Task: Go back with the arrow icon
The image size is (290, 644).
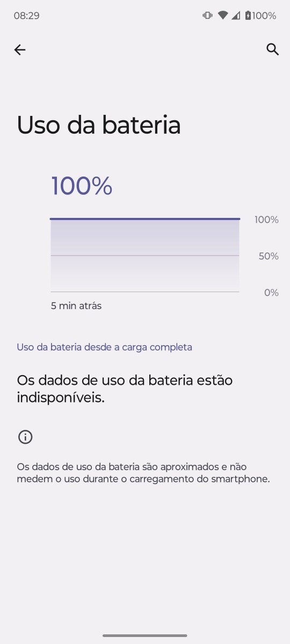Action: pos(20,50)
